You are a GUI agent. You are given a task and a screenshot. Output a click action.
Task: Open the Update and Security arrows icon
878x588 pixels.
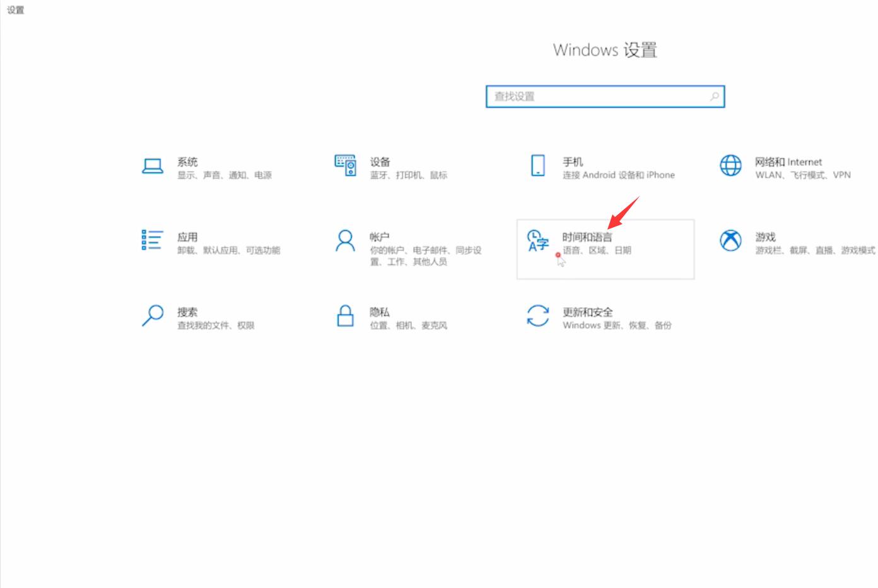[x=538, y=315]
